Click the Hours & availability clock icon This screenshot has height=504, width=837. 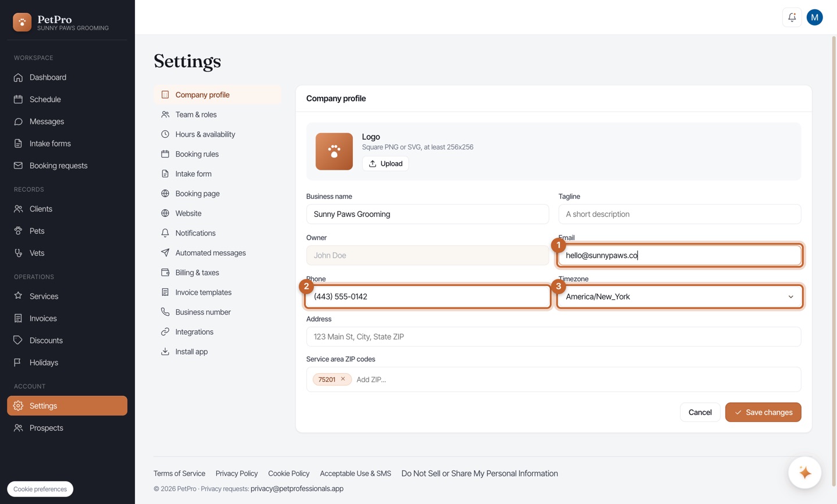coord(165,134)
